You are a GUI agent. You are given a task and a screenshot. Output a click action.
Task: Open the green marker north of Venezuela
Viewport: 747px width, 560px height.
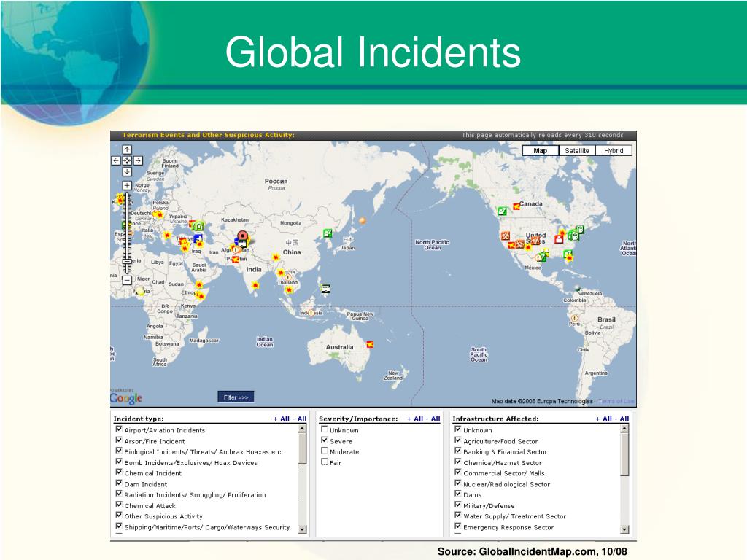[578, 288]
